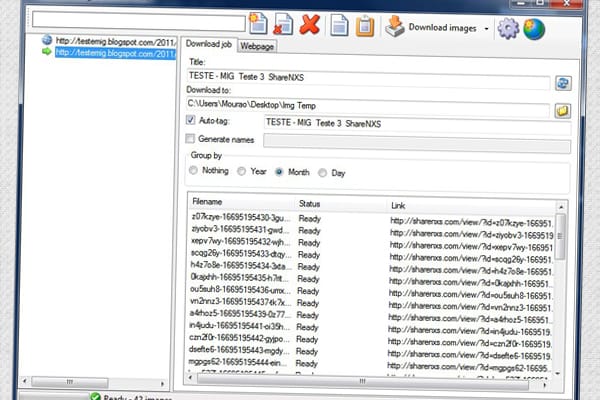Click the sharenxs link for mgpgs62
The width and height of the screenshot is (600, 400).
[x=469, y=367]
